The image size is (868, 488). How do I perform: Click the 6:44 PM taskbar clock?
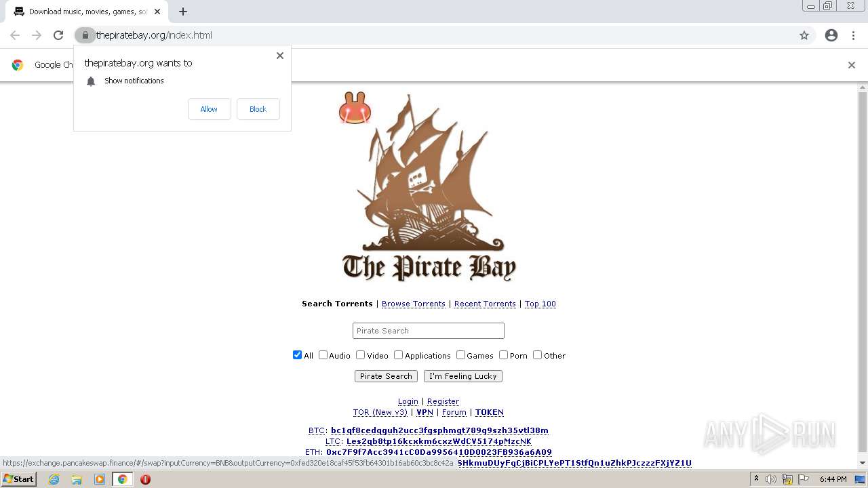[833, 479]
